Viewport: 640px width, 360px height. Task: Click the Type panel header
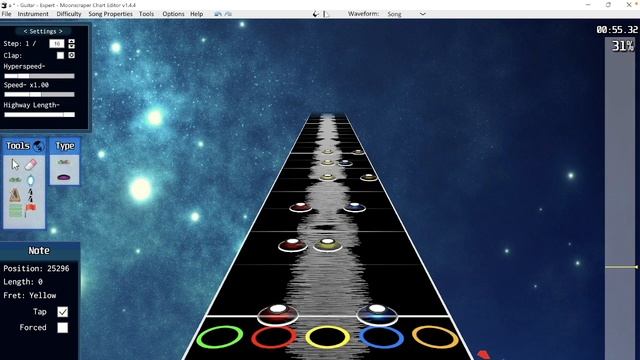[65, 146]
